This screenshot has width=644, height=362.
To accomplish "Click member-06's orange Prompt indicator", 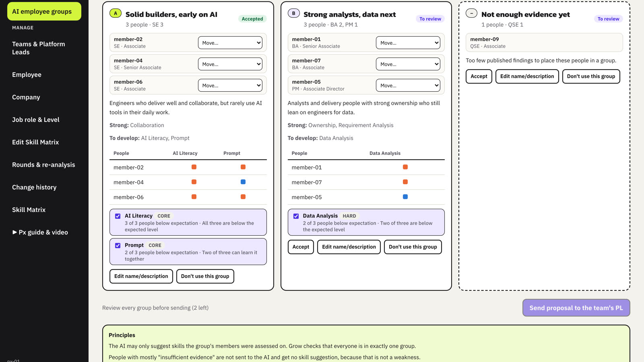I will click(x=243, y=197).
